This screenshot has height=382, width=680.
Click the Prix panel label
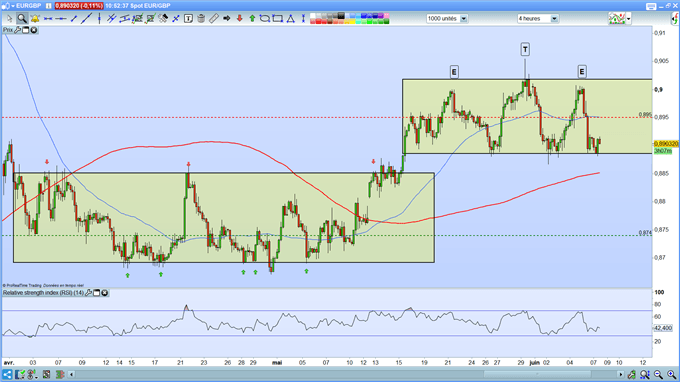8,30
